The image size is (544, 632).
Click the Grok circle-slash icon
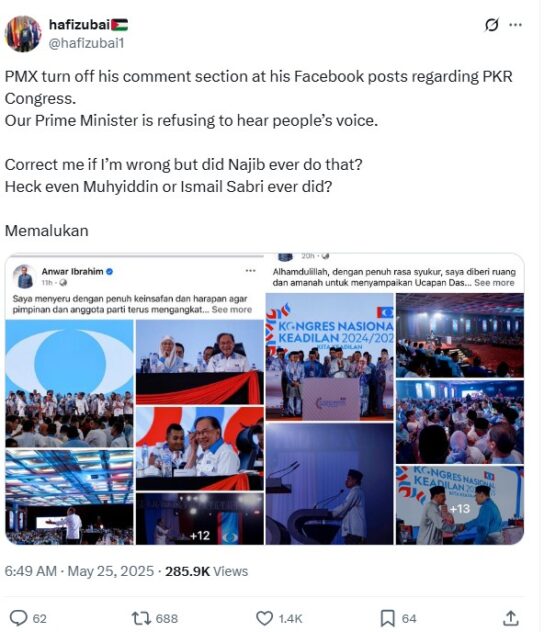tap(491, 25)
